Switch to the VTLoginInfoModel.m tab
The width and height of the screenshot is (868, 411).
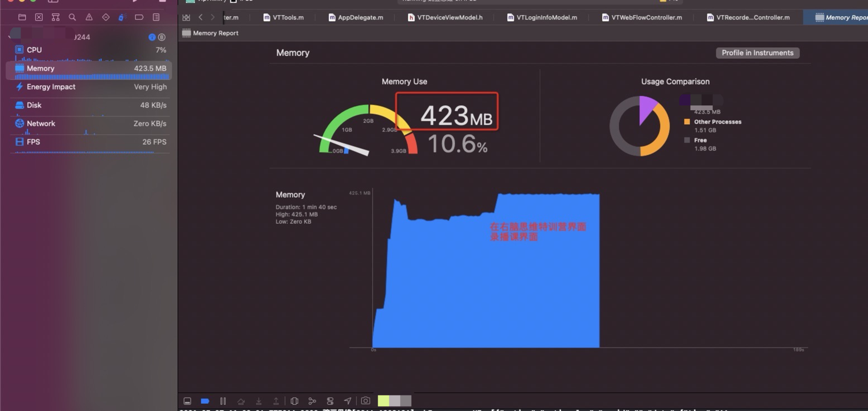542,17
